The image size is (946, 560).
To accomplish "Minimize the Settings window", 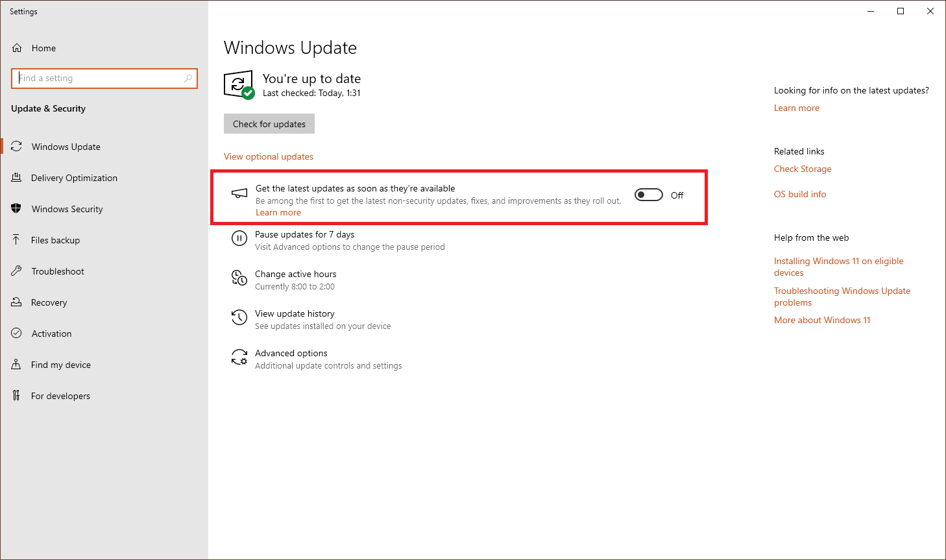I will pos(871,11).
